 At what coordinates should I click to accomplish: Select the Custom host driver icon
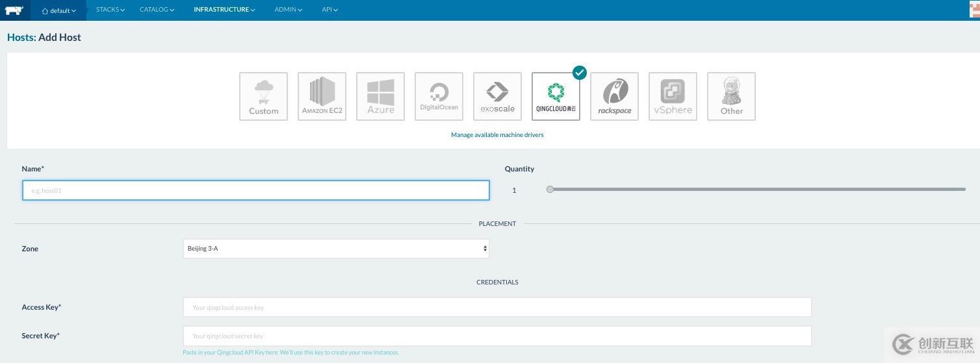[263, 96]
